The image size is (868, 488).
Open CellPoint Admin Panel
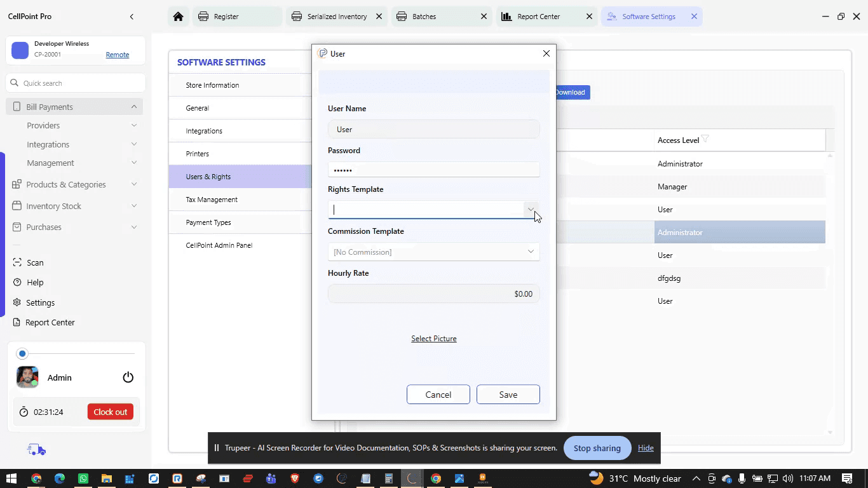[240, 245]
